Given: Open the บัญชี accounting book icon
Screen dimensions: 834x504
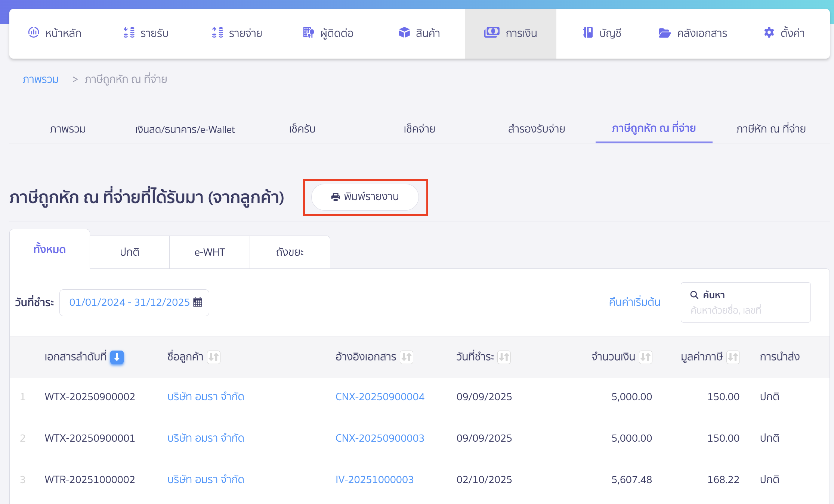Looking at the screenshot, I should [588, 33].
